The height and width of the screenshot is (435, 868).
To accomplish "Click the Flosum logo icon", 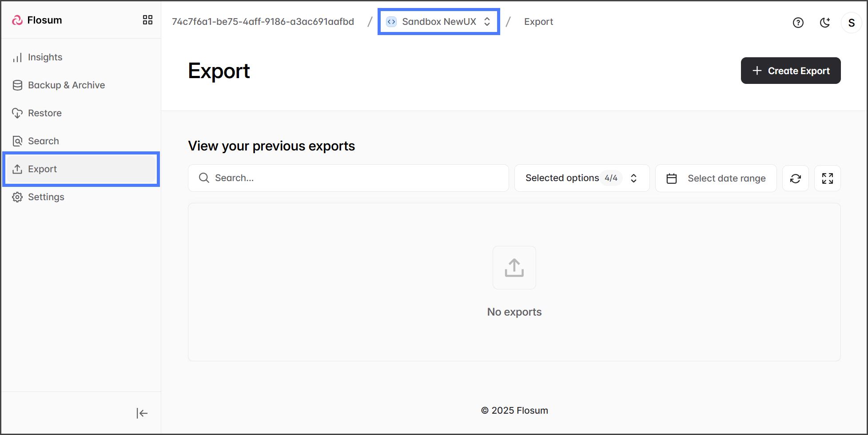I will coord(17,20).
